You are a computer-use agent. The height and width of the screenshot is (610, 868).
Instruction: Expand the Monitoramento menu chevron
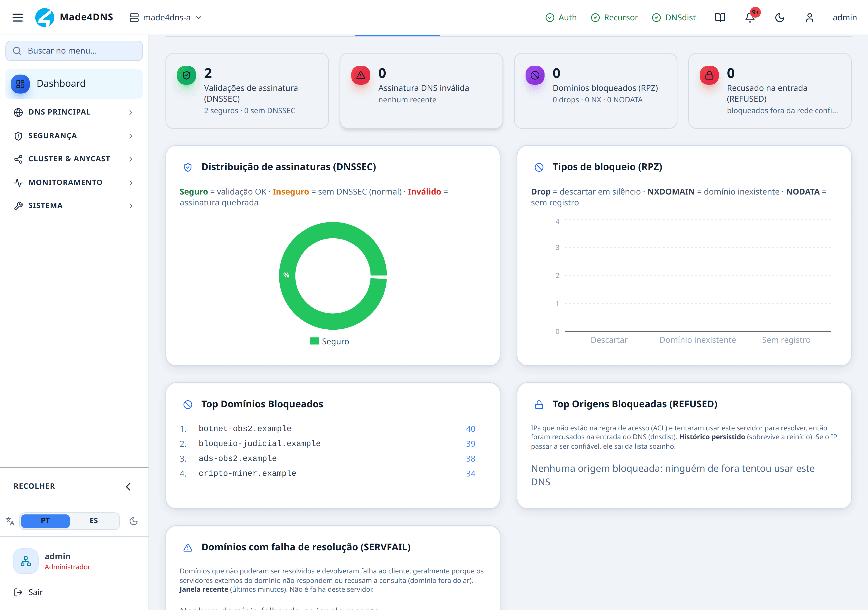[x=131, y=183]
